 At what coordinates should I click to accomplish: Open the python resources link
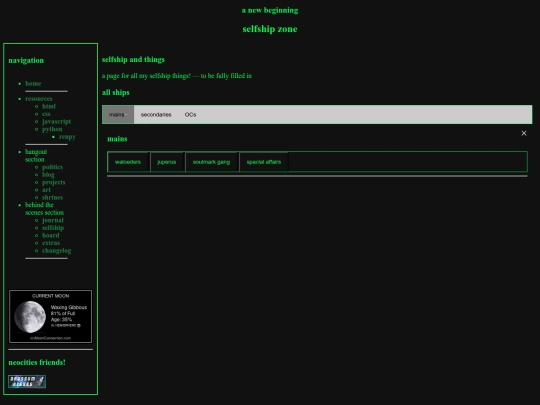coord(52,129)
